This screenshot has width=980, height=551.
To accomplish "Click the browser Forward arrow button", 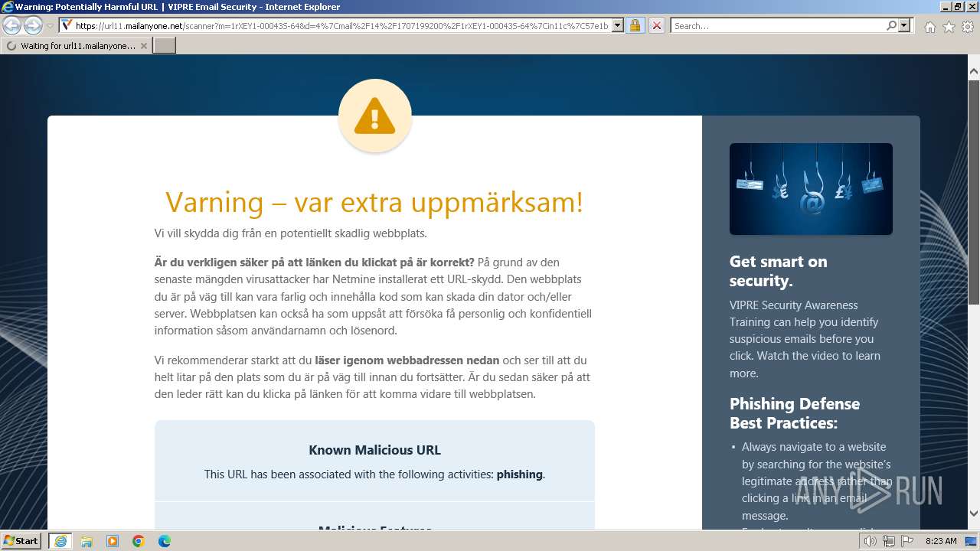I will click(x=33, y=25).
